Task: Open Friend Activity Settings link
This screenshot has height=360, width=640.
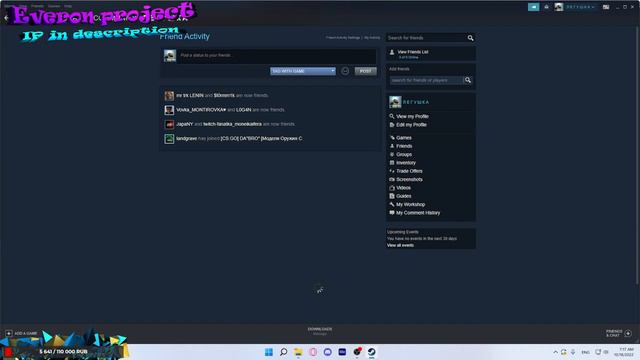Action: pyautogui.click(x=343, y=38)
